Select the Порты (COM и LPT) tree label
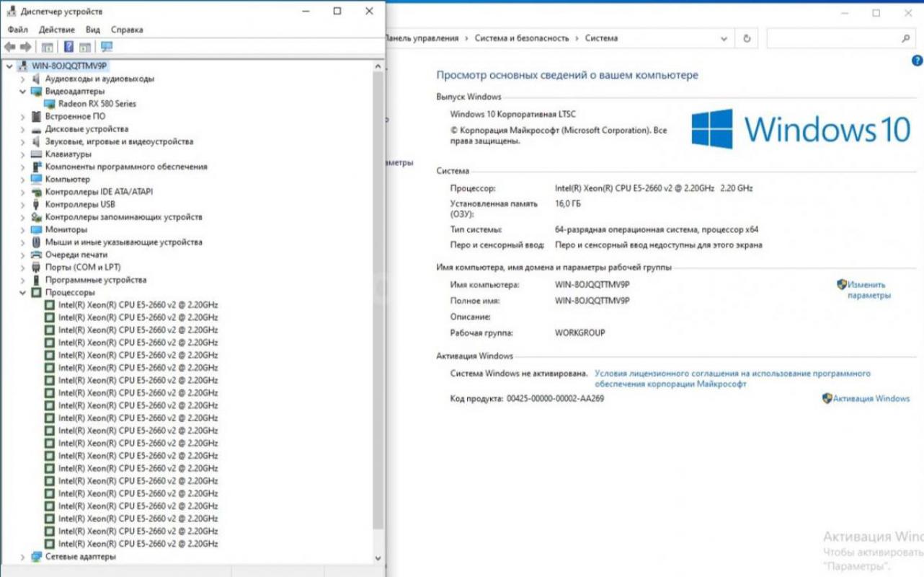The image size is (924, 577). click(x=83, y=268)
